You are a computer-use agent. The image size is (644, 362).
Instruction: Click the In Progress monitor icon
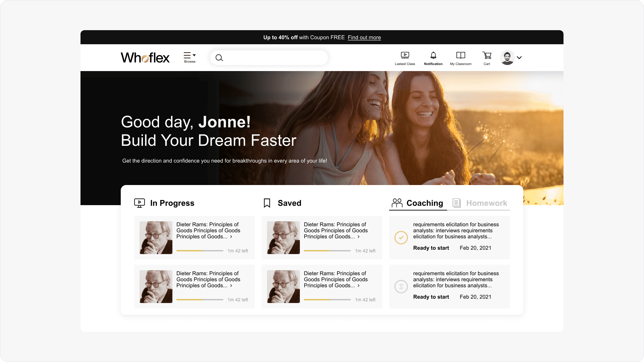(140, 203)
